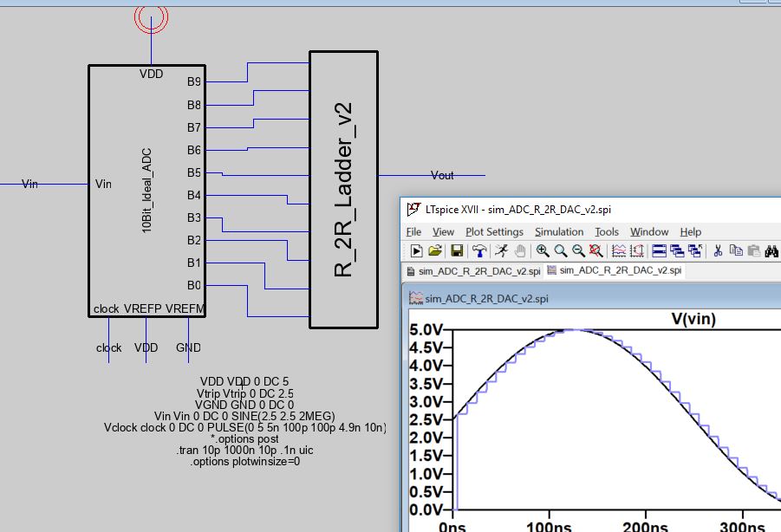Open the Control Panel hammer icon
Viewport: 781px width, 532px height.
point(479,251)
